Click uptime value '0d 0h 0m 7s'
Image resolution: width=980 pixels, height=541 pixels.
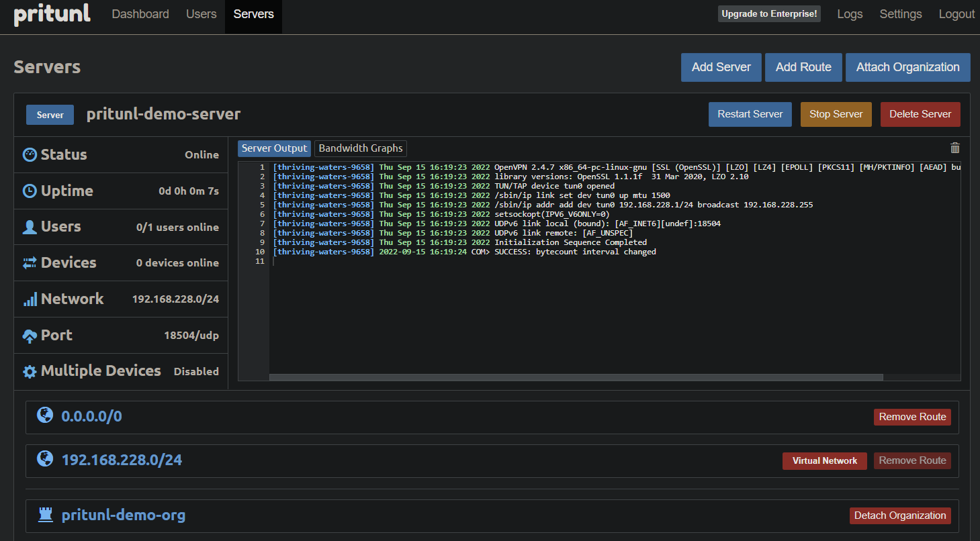[x=189, y=191]
